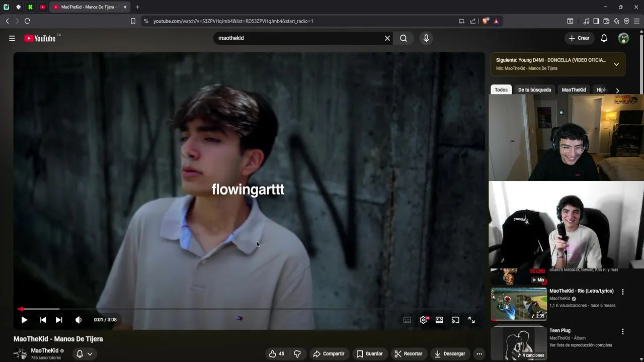Open the MaoTheKid channel name link
Image resolution: width=644 pixels, height=362 pixels.
point(44,350)
